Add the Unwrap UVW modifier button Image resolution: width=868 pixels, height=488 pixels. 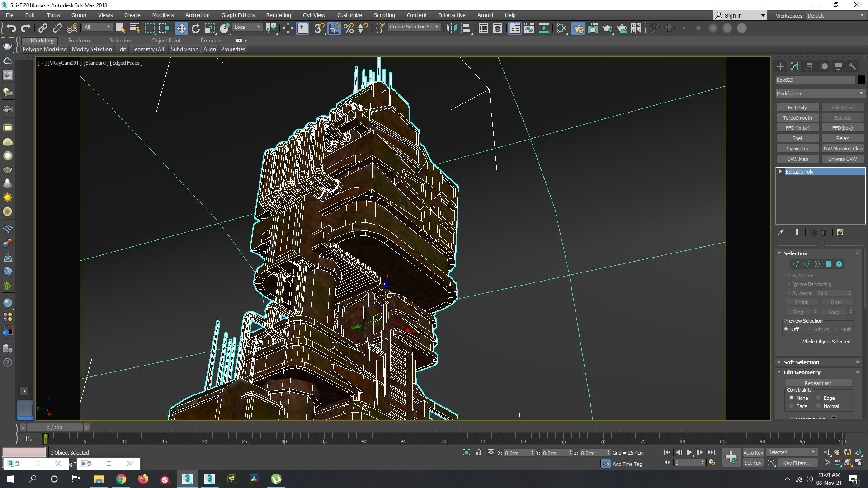[x=843, y=159]
